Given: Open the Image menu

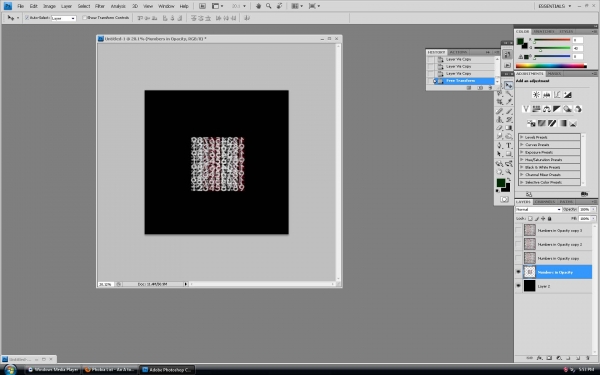Looking at the screenshot, I should [x=49, y=6].
